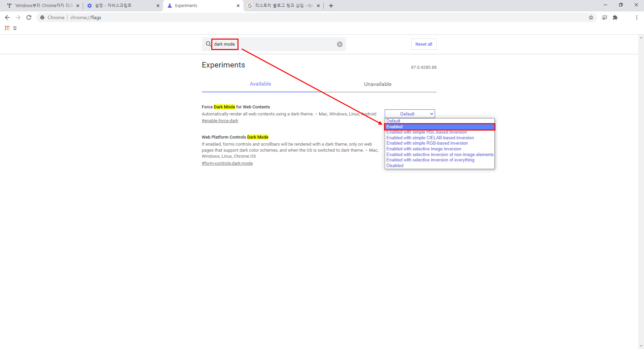This screenshot has height=349, width=644.
Task: Close the 'Windows부터 Chrome까지' tab
Action: click(x=78, y=6)
